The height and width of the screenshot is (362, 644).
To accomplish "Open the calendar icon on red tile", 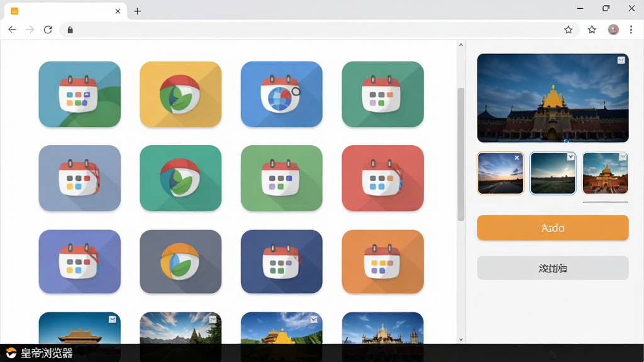I will point(383,178).
